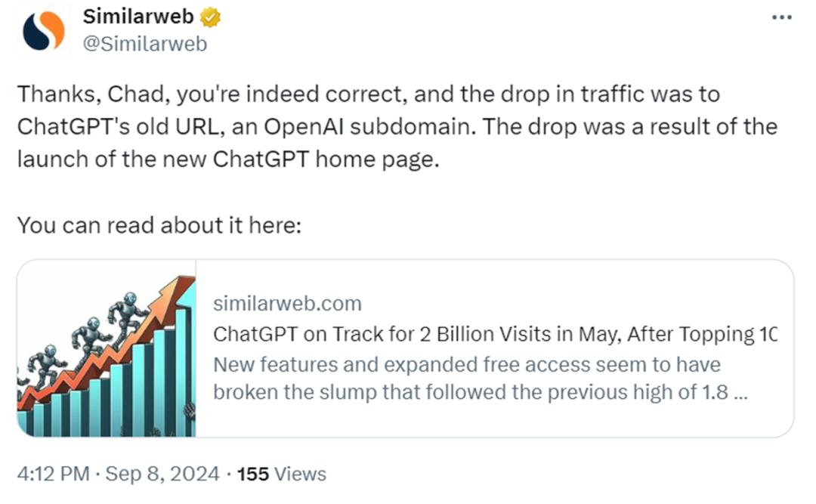Open the Similarweb profile avatar
This screenshot has width=816, height=504.
(45, 31)
